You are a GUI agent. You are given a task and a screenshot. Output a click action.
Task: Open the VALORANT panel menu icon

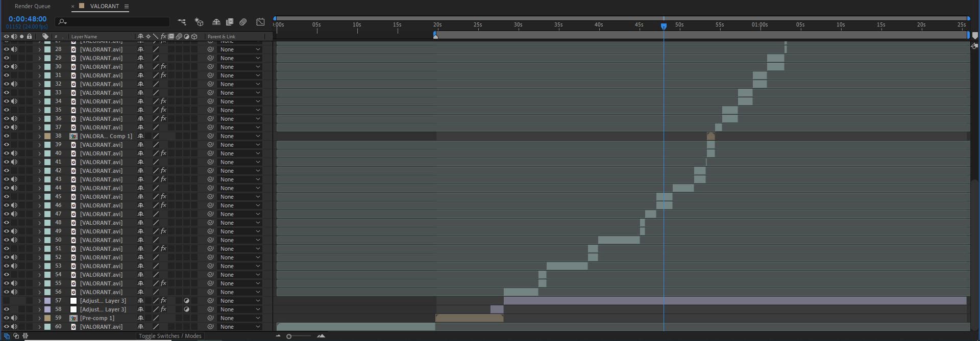tap(127, 6)
